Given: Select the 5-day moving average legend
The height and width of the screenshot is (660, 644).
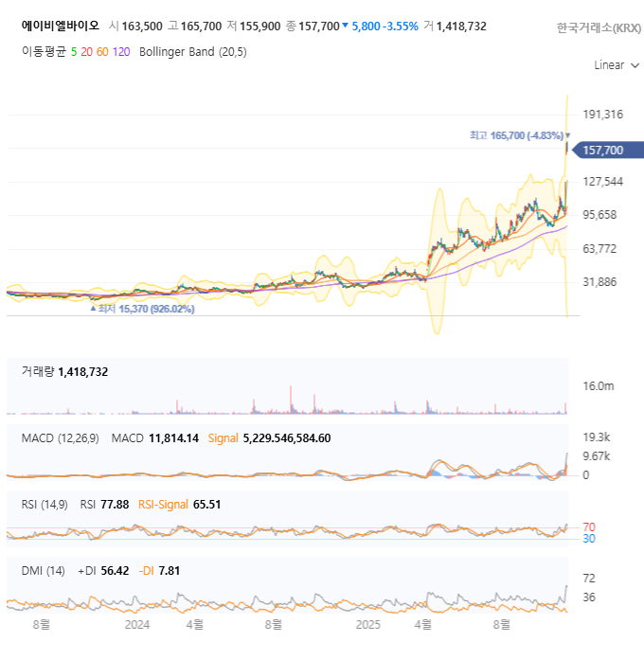Looking at the screenshot, I should click(74, 52).
